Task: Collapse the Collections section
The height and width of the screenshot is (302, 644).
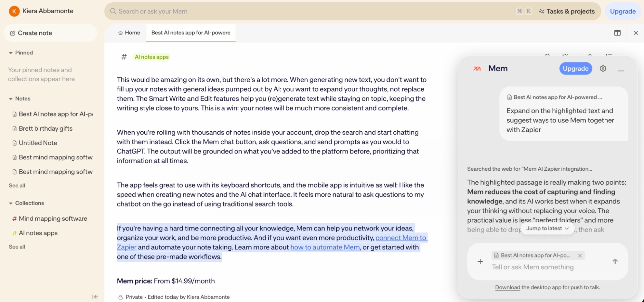Action: pos(11,203)
